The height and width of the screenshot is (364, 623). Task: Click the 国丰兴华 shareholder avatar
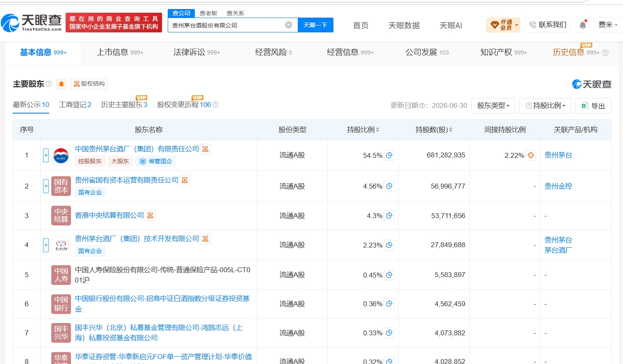click(61, 333)
